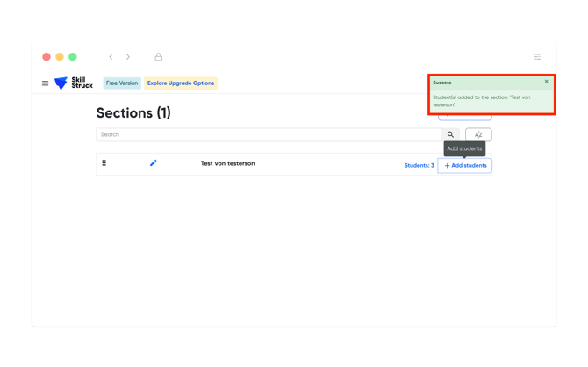The width and height of the screenshot is (588, 367).
Task: Click the magnifying glass search button
Action: coord(451,135)
